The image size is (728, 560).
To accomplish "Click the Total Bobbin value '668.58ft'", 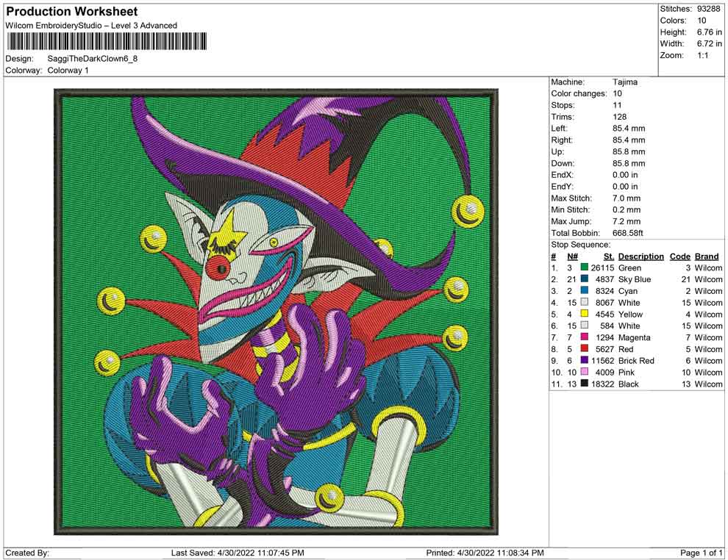I will [628, 233].
